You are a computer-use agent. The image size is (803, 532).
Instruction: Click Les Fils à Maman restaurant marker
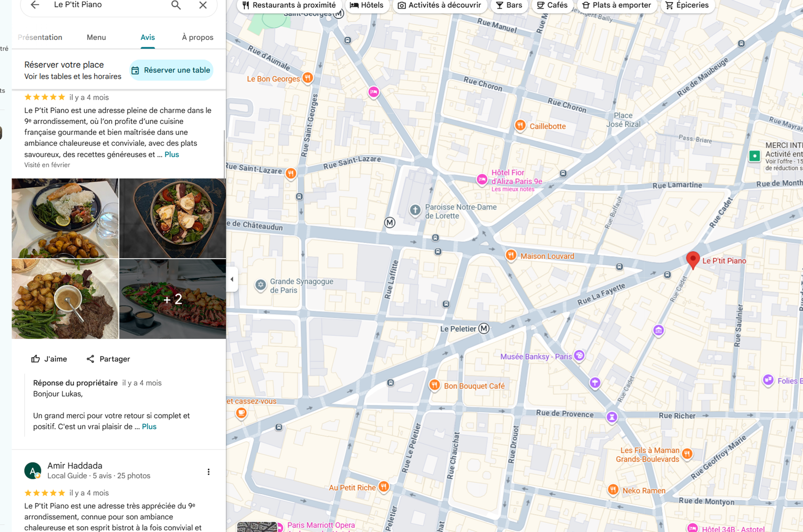click(x=687, y=453)
